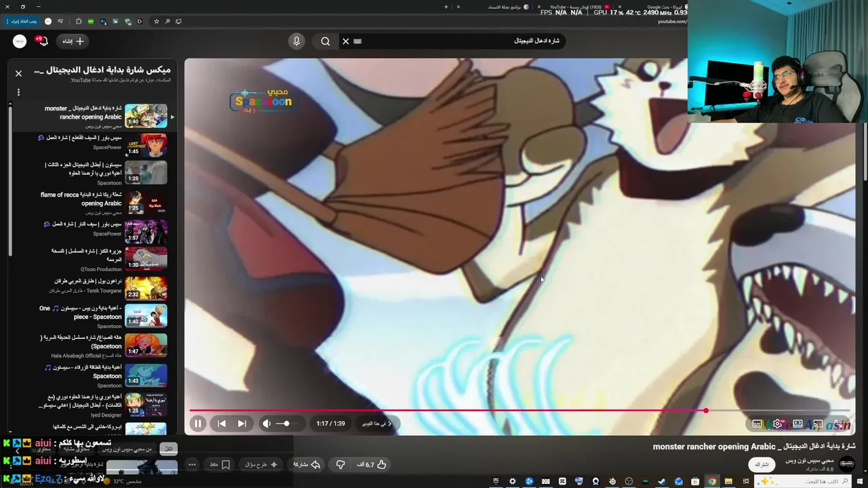Toggle subtitles icon in player
The height and width of the screenshot is (488, 868).
(757, 424)
